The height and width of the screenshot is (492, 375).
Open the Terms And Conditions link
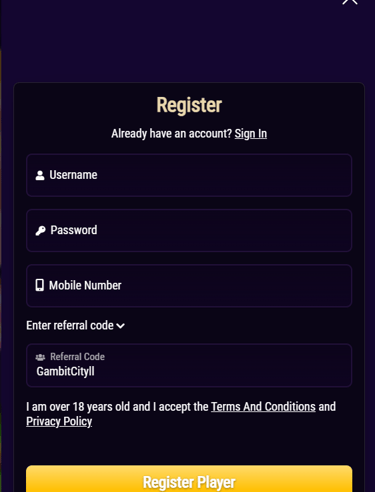coord(263,407)
